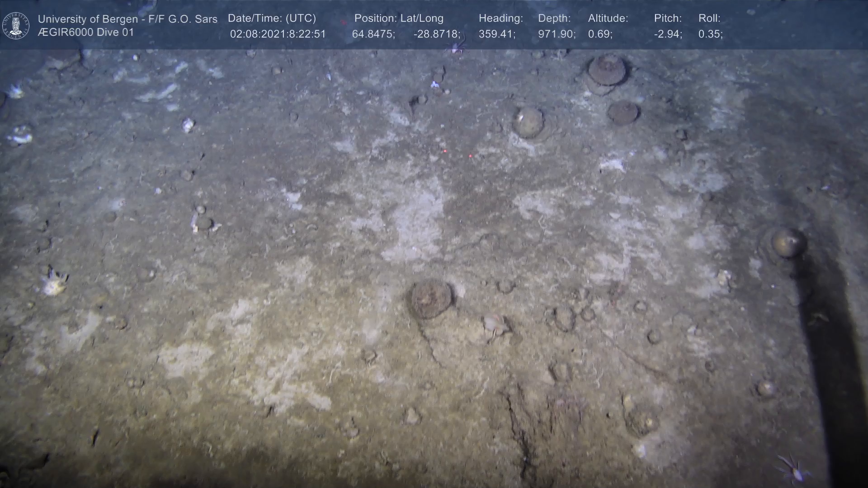Click the University of Bergen seal logo
This screenshot has width=868, height=488.
(x=16, y=25)
